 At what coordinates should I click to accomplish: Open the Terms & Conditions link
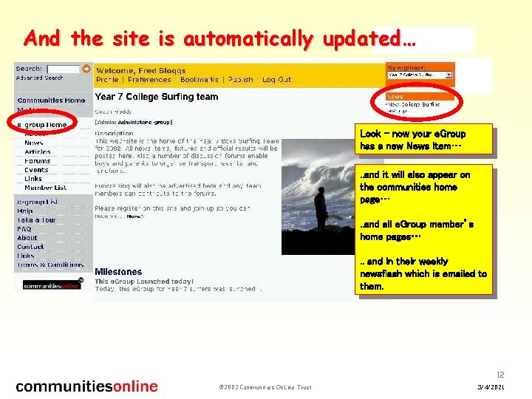click(x=50, y=265)
